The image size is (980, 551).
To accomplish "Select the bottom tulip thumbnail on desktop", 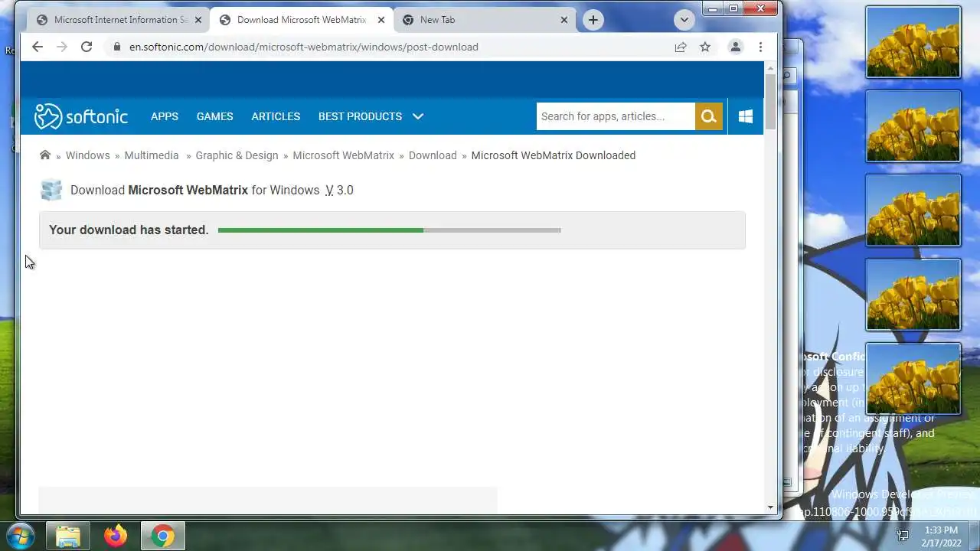I will tap(913, 379).
